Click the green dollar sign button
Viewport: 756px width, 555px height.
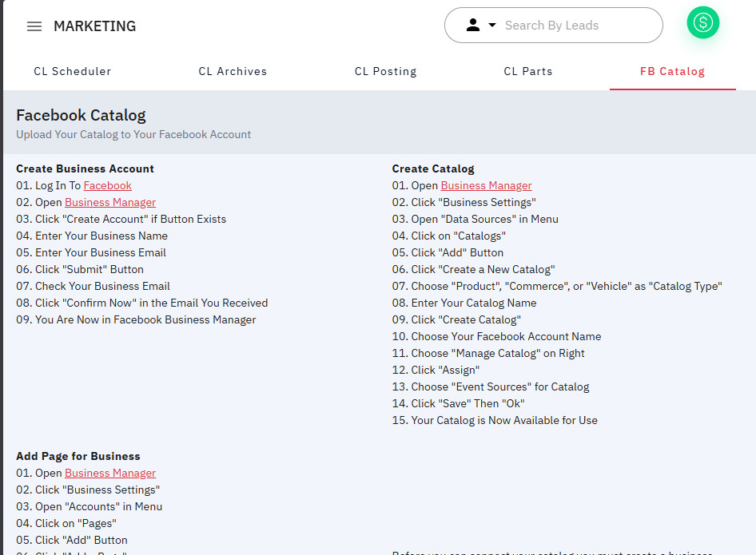click(x=703, y=22)
